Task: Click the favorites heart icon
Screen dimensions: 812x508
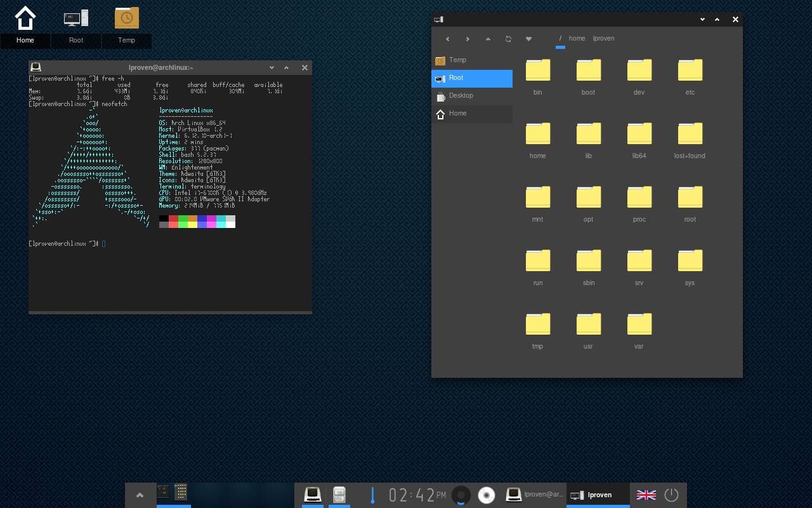Action: coord(528,39)
